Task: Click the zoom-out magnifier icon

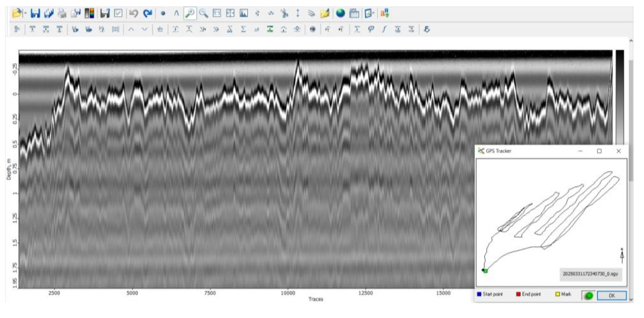Action: (x=204, y=13)
